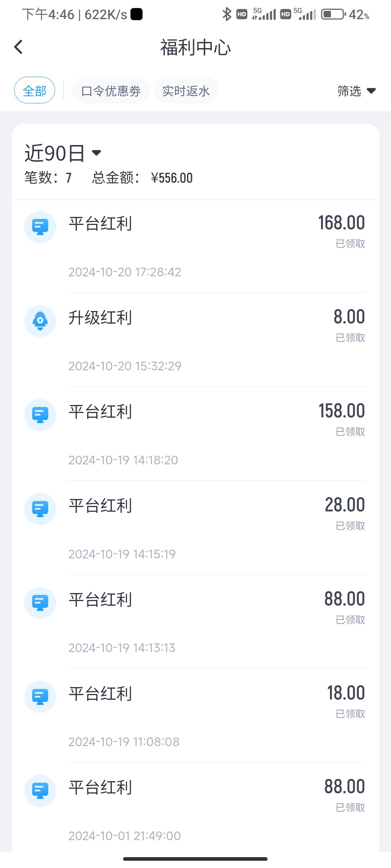391x868 pixels.
Task: Tap 已领取 status under 158.00
Action: point(350,432)
